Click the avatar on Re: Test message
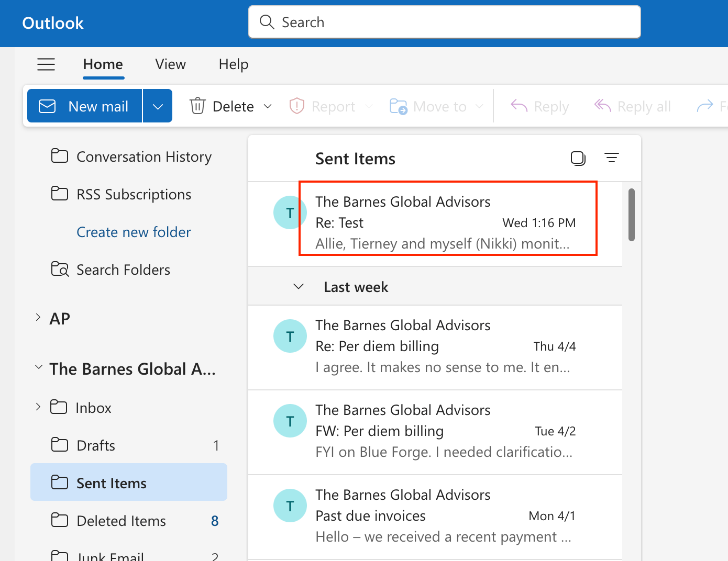Screen dimensions: 728x561 coord(290,212)
